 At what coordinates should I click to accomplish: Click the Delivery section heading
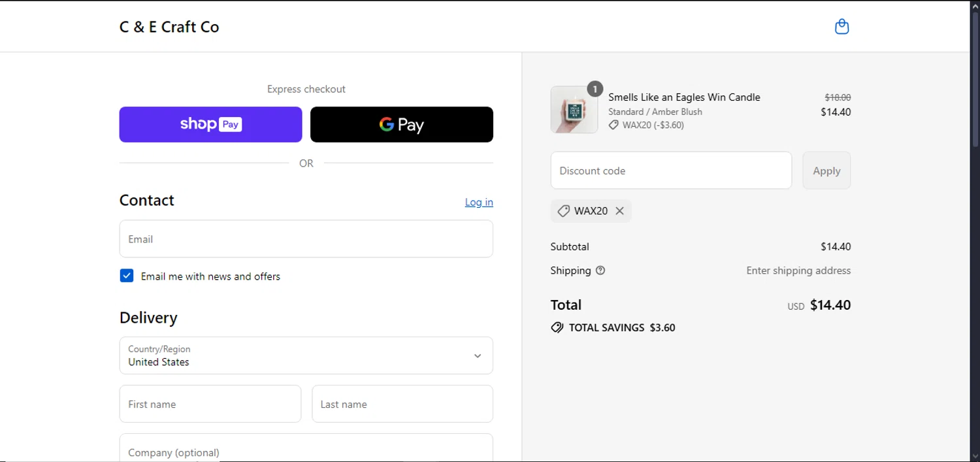(148, 318)
